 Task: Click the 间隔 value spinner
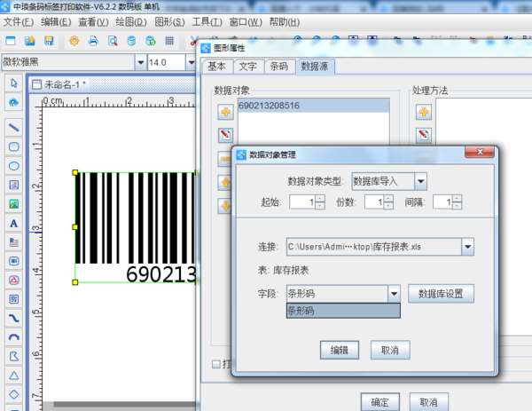[x=447, y=202]
